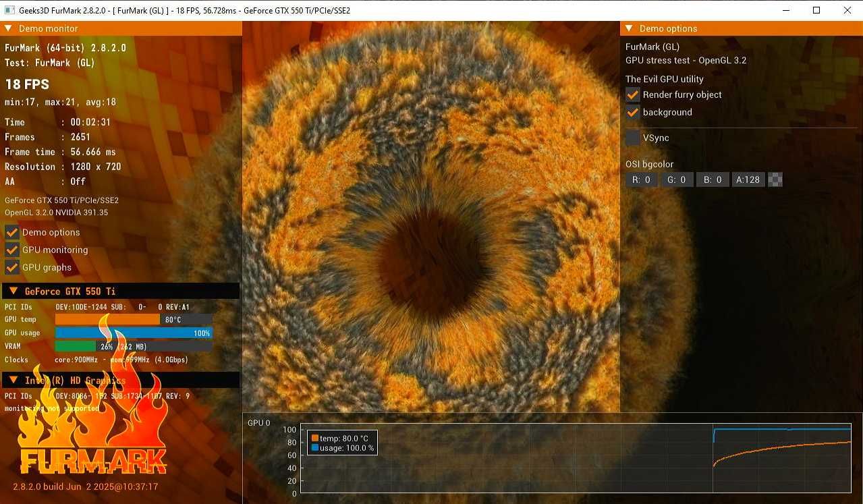
Task: Uncheck the GPU monitoring checkbox
Action: click(11, 250)
